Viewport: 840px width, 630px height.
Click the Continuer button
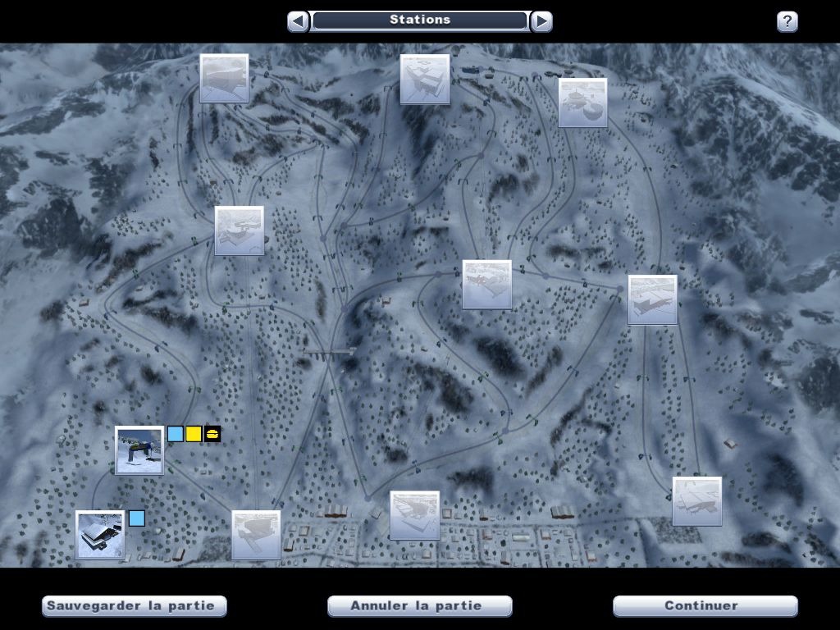[705, 606]
